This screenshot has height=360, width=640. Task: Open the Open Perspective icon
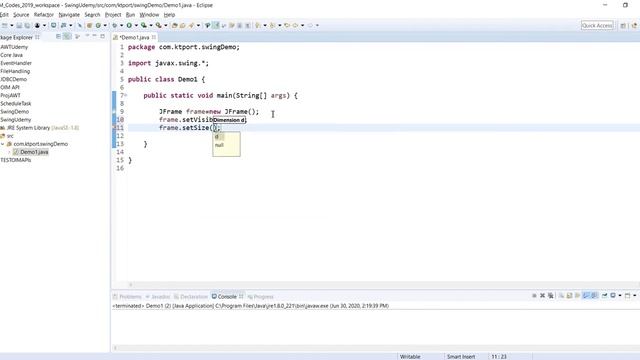623,25
